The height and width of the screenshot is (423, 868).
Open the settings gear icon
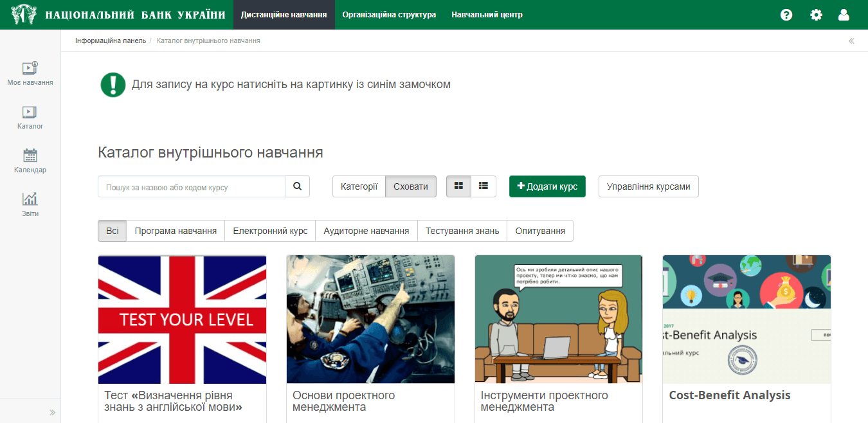coord(816,15)
